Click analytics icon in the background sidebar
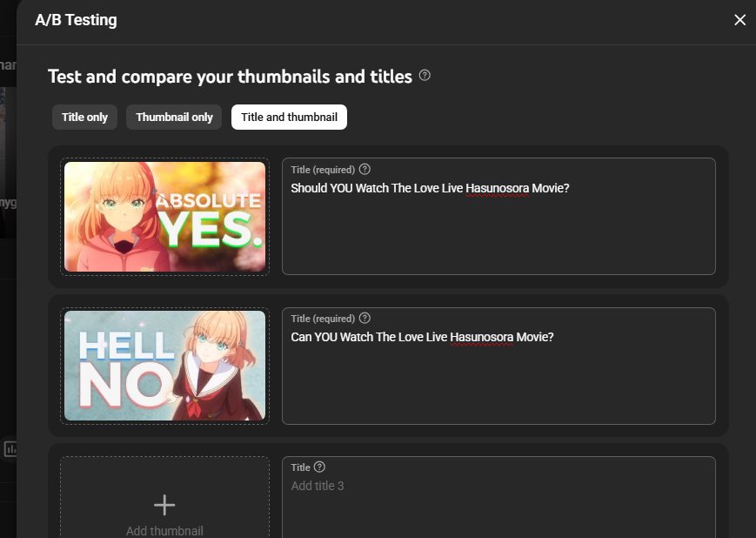This screenshot has height=538, width=756. point(10,448)
